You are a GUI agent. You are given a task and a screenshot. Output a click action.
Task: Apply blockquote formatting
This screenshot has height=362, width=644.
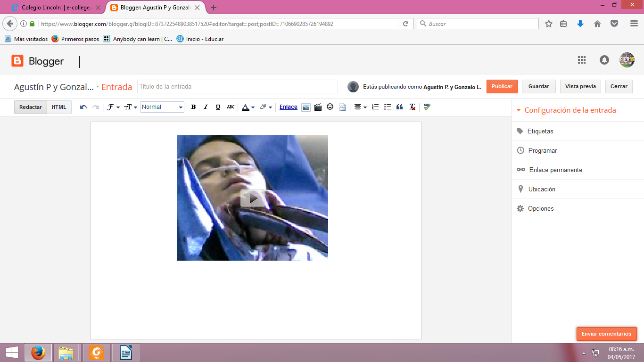tap(400, 107)
